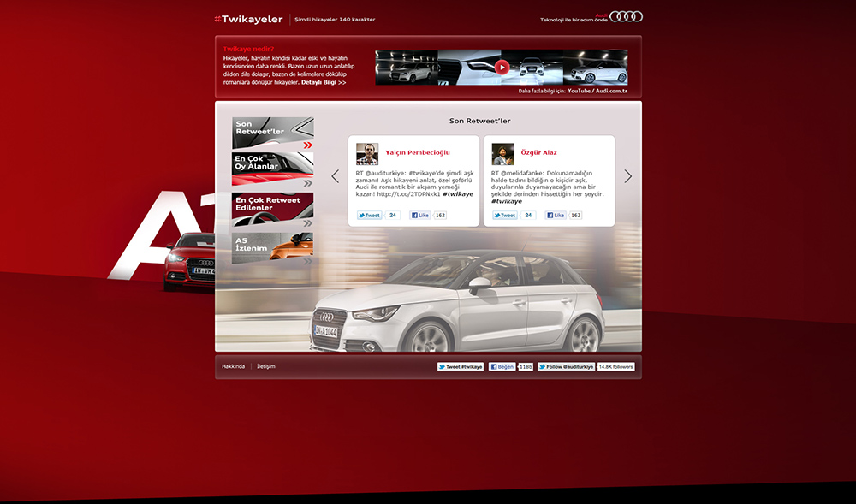Open Özgür Alaz's name link
This screenshot has width=856, height=504.
pos(538,152)
